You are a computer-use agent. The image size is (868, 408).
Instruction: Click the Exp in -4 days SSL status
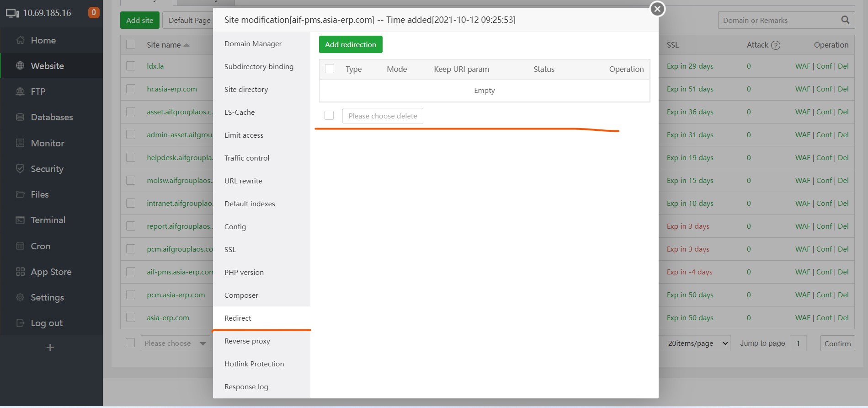click(x=689, y=272)
